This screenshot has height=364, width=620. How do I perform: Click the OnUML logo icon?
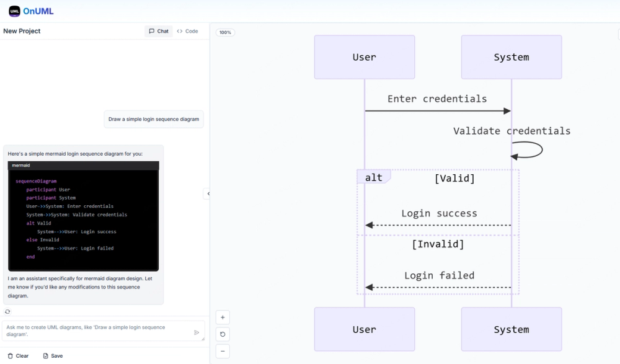13,11
